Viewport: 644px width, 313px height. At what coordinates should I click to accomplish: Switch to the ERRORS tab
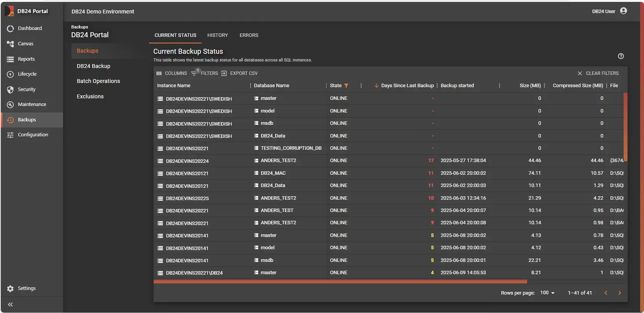pyautogui.click(x=249, y=35)
